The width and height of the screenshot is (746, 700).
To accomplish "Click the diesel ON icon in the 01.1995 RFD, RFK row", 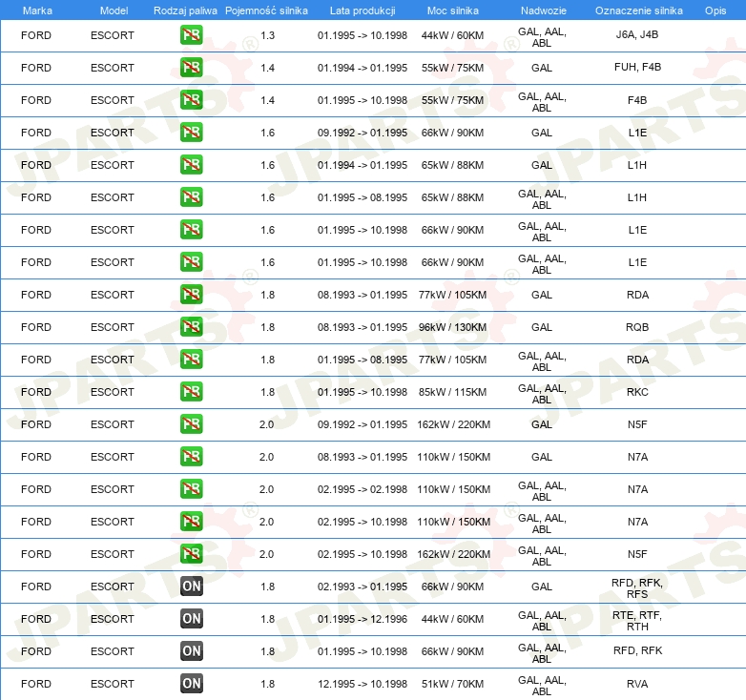I will coord(191,651).
